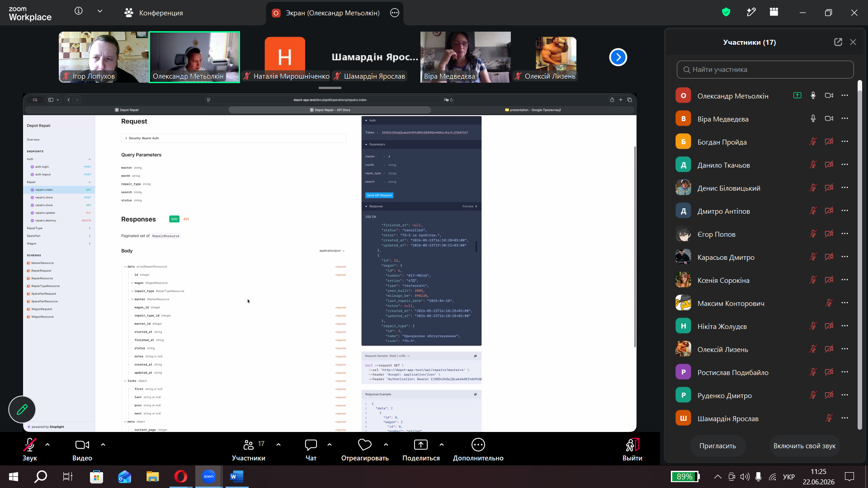Select Олександр Метьолкін's video thumbnail

pyautogui.click(x=194, y=57)
